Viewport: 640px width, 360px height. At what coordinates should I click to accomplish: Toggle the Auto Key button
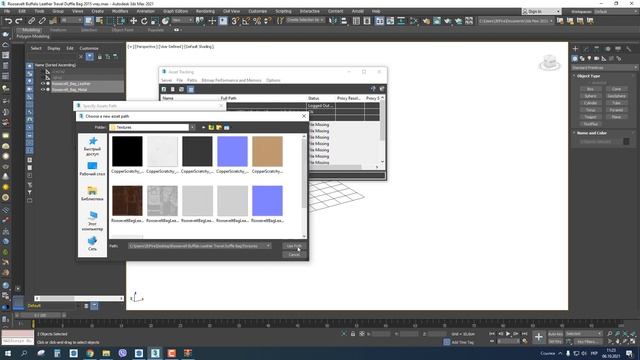click(555, 334)
